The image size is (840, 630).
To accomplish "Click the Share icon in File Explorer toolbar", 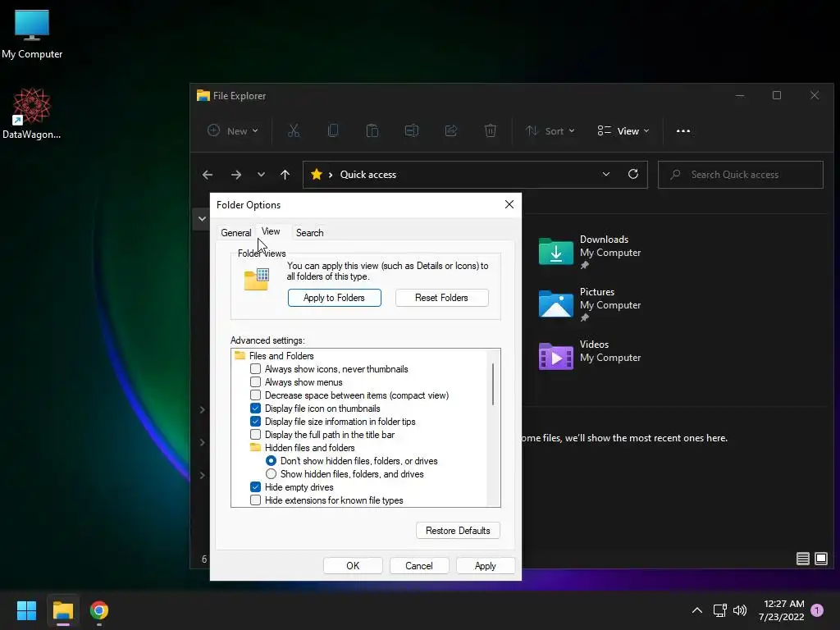I will click(451, 130).
